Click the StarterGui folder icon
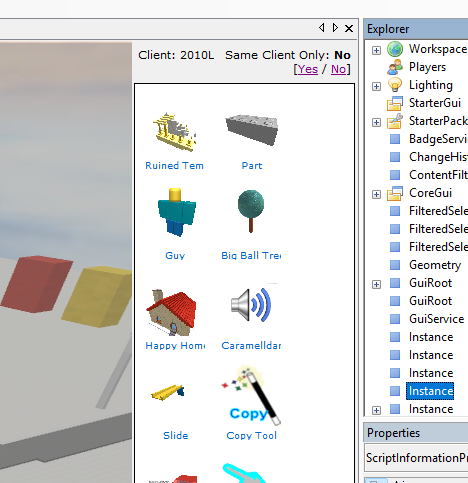The image size is (468, 483). (395, 103)
